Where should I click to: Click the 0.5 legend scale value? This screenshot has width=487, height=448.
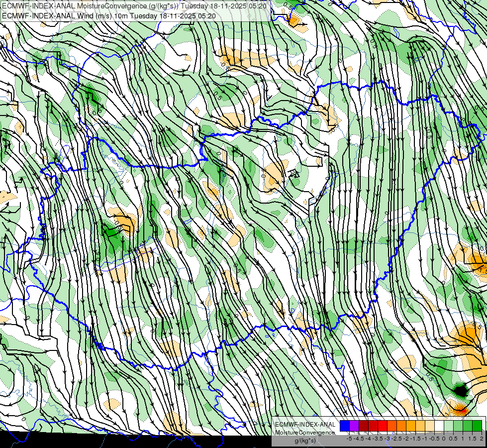tap(453, 439)
